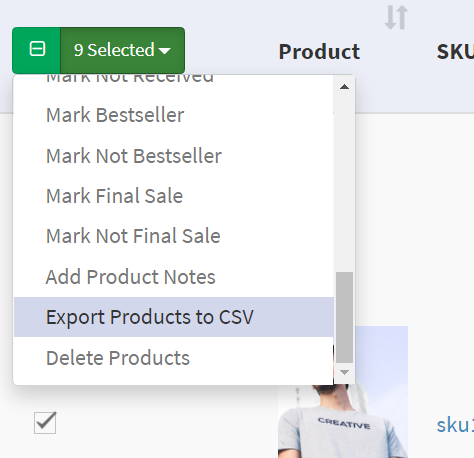Toggle the checked product row checkbox

(x=45, y=423)
